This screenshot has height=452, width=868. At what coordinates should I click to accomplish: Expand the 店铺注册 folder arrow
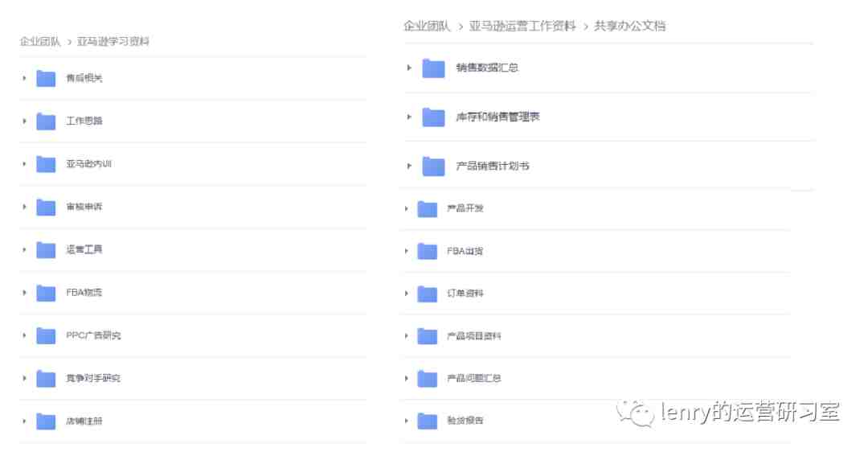point(24,421)
